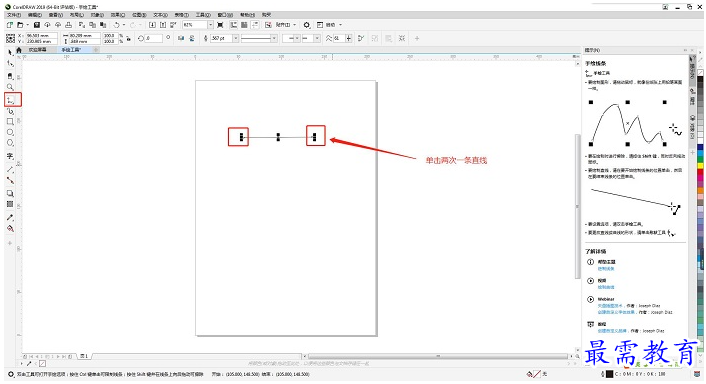Viewport: 706px width, 384px height.
Task: Click the Copy icon in toolbar
Action: tap(93, 25)
